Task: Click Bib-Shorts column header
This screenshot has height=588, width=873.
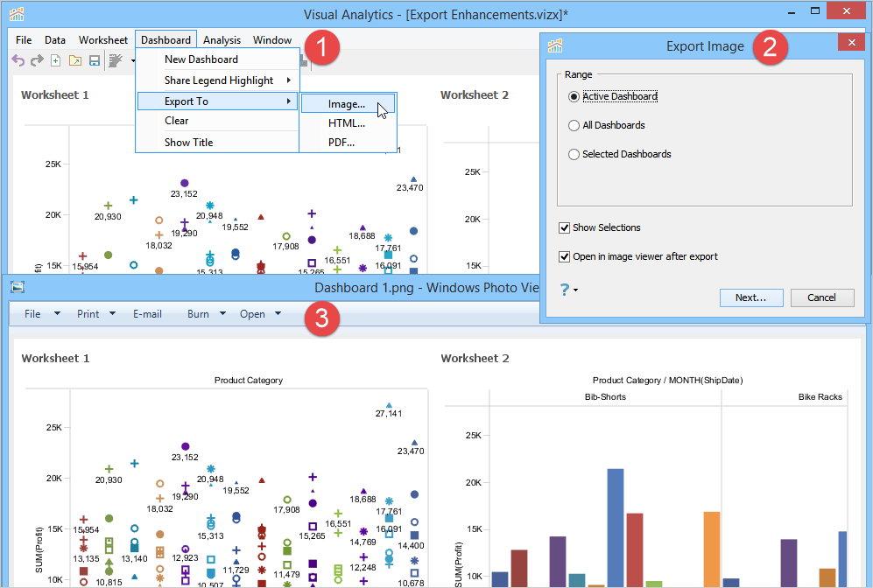Action: (605, 397)
